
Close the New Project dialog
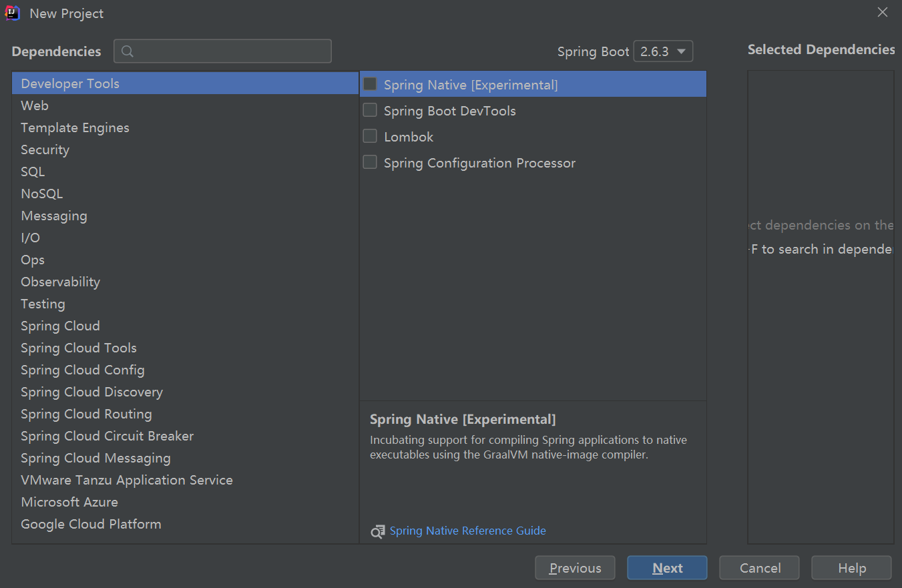883,12
